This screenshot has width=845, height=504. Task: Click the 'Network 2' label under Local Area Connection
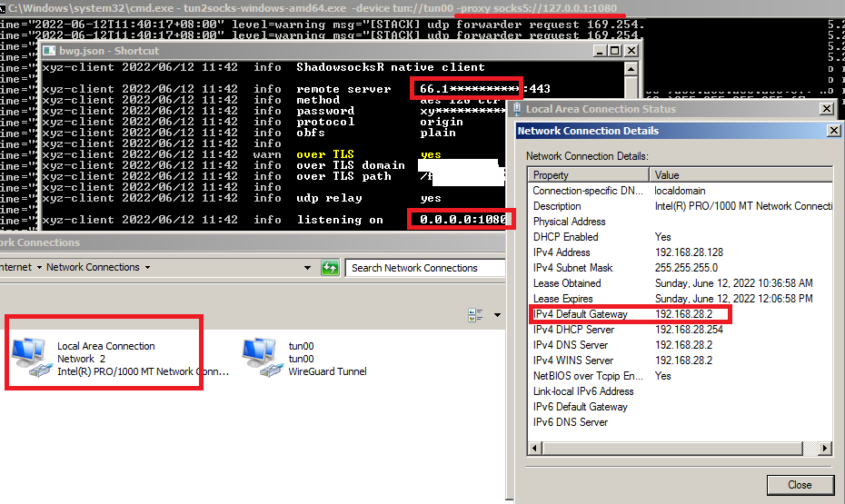pos(82,359)
